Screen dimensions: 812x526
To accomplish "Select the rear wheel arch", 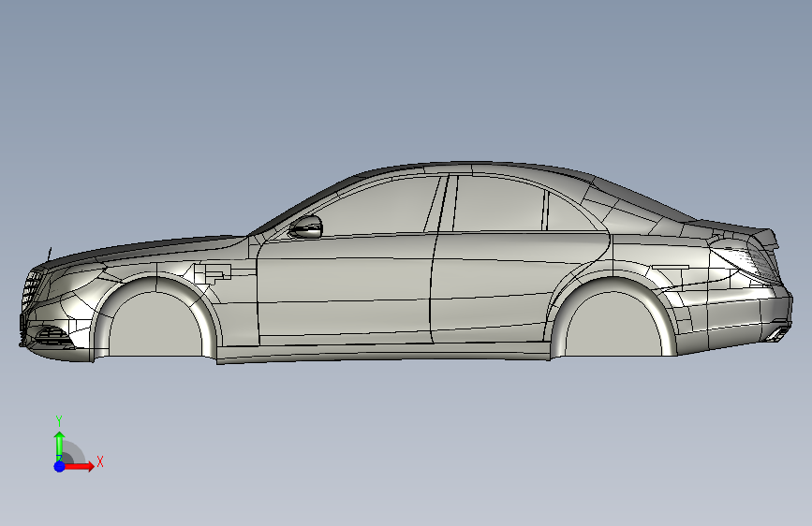I will coord(613,315).
